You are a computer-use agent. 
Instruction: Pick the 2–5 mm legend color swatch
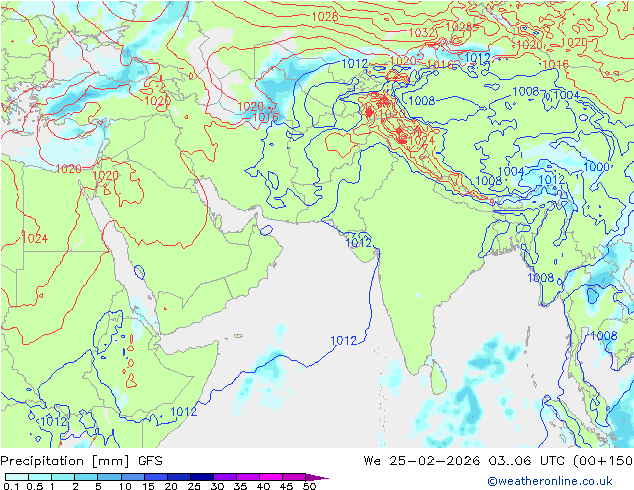(86, 477)
